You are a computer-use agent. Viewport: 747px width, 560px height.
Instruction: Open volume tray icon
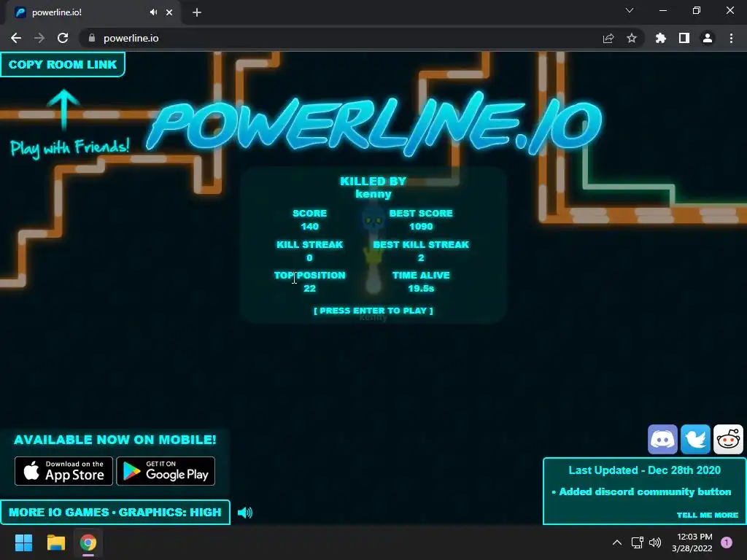(x=655, y=542)
